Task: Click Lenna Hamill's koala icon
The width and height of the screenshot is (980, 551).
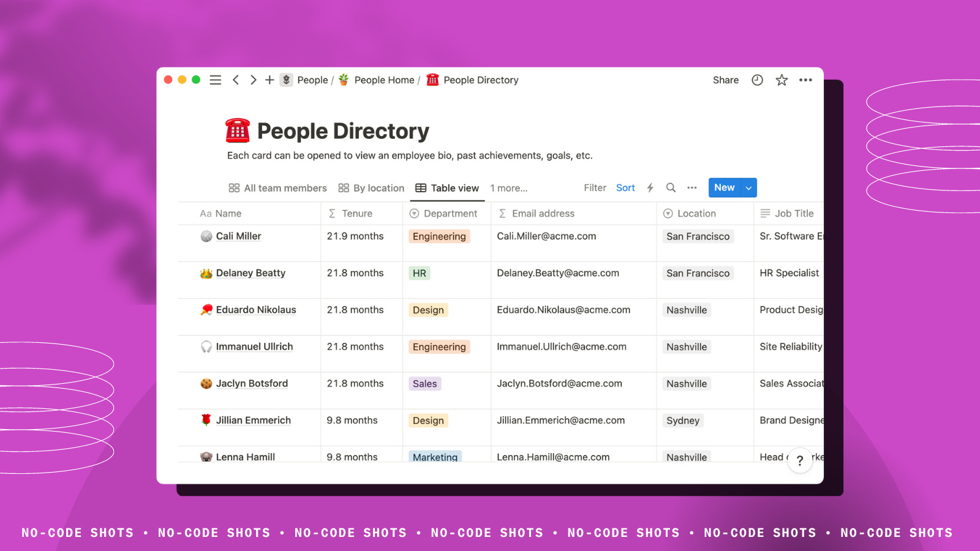Action: point(206,457)
